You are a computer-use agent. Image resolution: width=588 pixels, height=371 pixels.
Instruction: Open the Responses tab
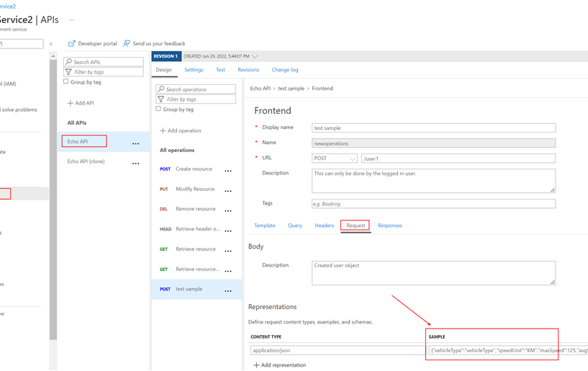click(x=389, y=225)
